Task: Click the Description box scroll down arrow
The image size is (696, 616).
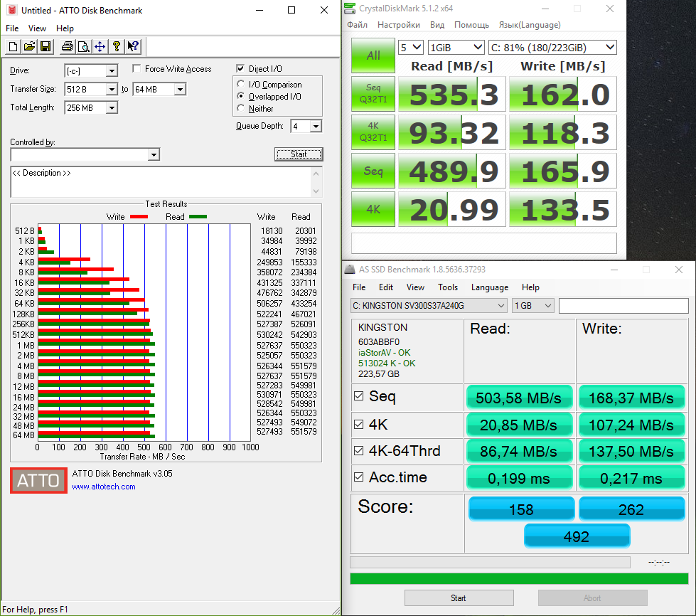Action: coord(316,191)
